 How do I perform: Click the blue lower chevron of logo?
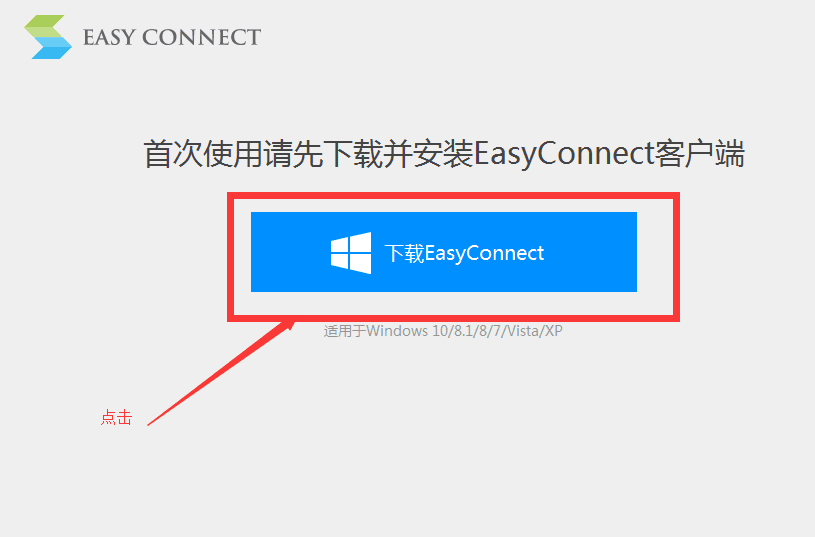51,48
